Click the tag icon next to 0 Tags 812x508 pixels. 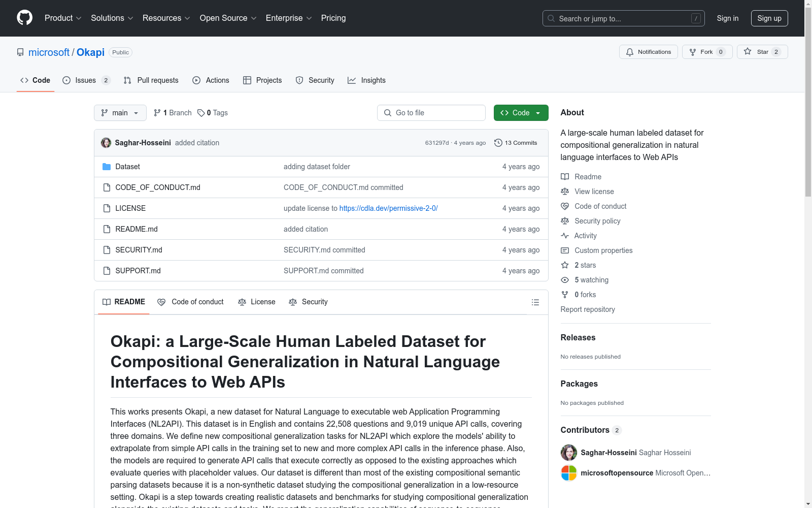[x=201, y=113]
